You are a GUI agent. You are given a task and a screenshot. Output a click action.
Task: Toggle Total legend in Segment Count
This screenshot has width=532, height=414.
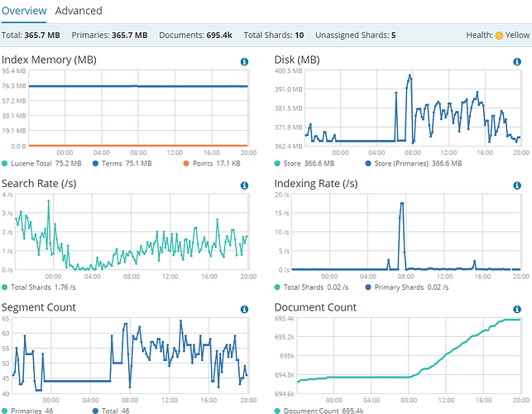coord(111,410)
